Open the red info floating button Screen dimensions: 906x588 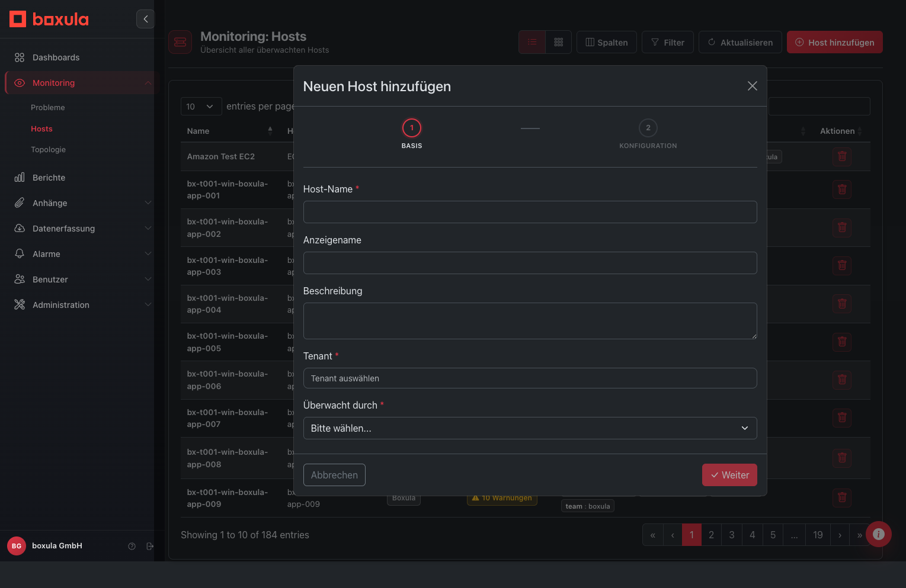coord(879,534)
